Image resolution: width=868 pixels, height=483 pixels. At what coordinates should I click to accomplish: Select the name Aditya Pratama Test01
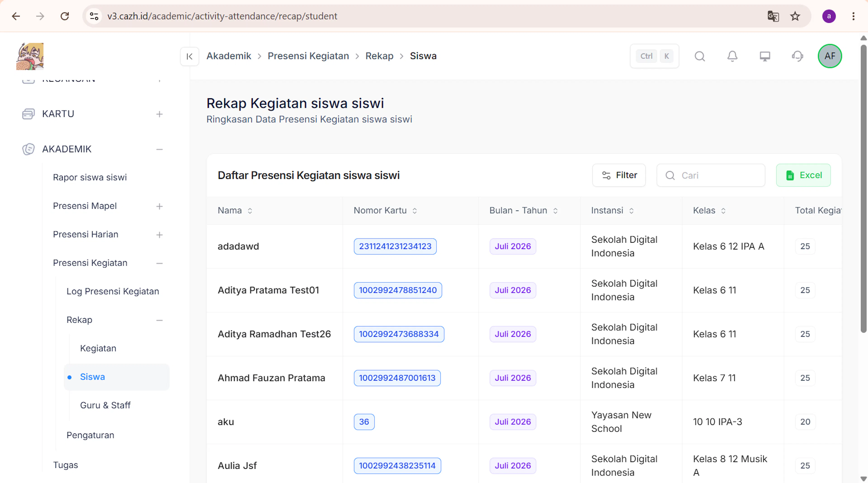(x=268, y=290)
